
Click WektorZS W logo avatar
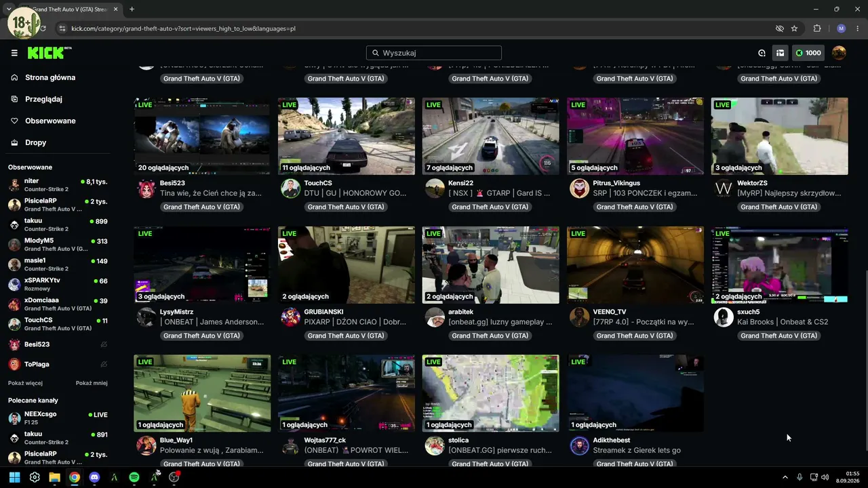point(724,188)
